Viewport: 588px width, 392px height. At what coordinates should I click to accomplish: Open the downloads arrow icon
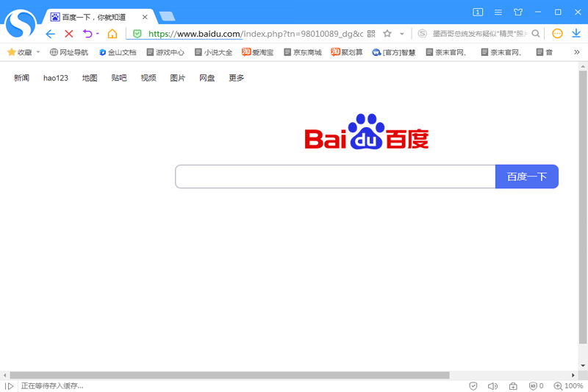pos(576,33)
